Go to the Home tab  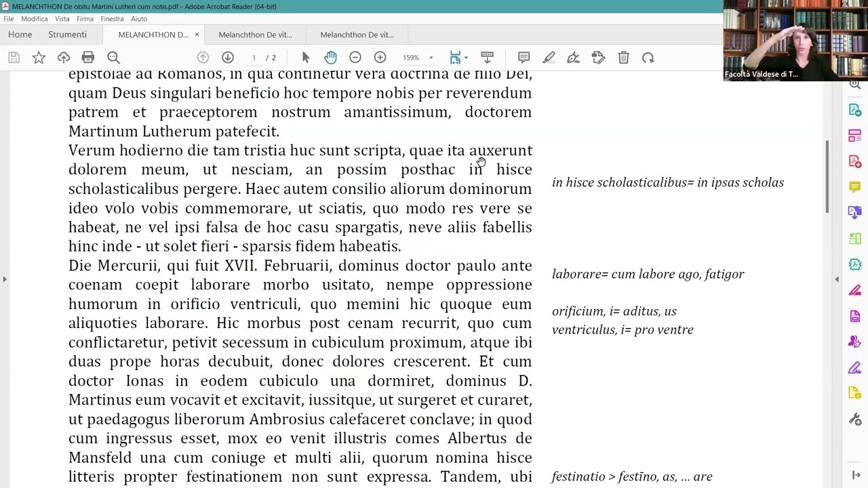[x=20, y=35]
